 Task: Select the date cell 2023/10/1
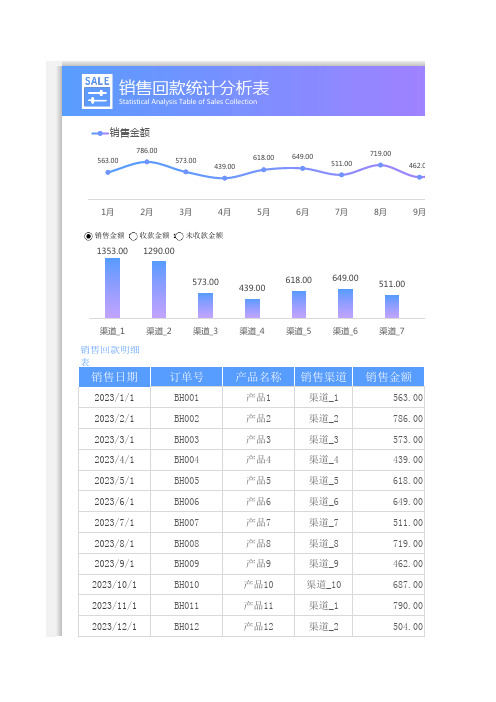[115, 585]
